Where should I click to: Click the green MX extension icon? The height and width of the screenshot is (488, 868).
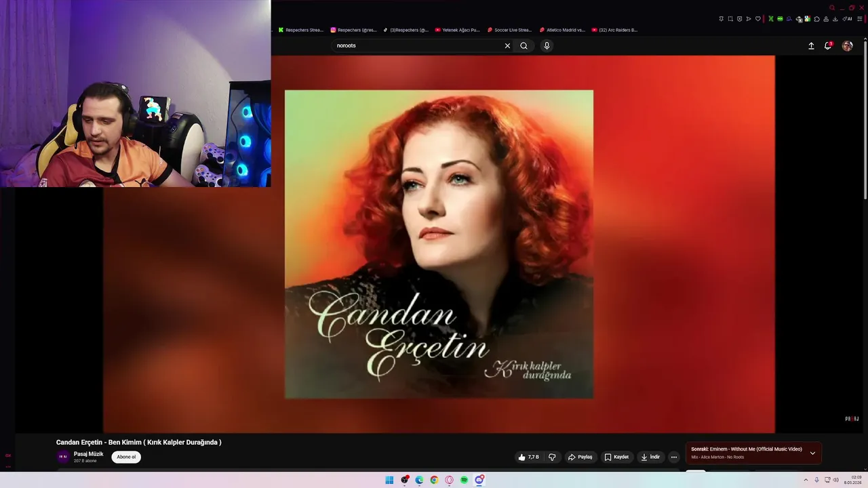pyautogui.click(x=780, y=19)
